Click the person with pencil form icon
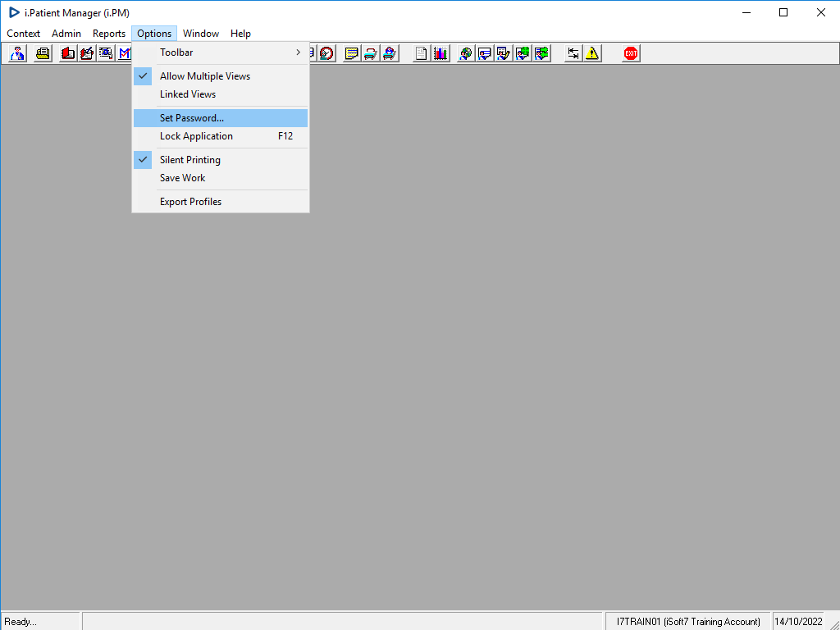This screenshot has height=630, width=840. click(x=504, y=53)
